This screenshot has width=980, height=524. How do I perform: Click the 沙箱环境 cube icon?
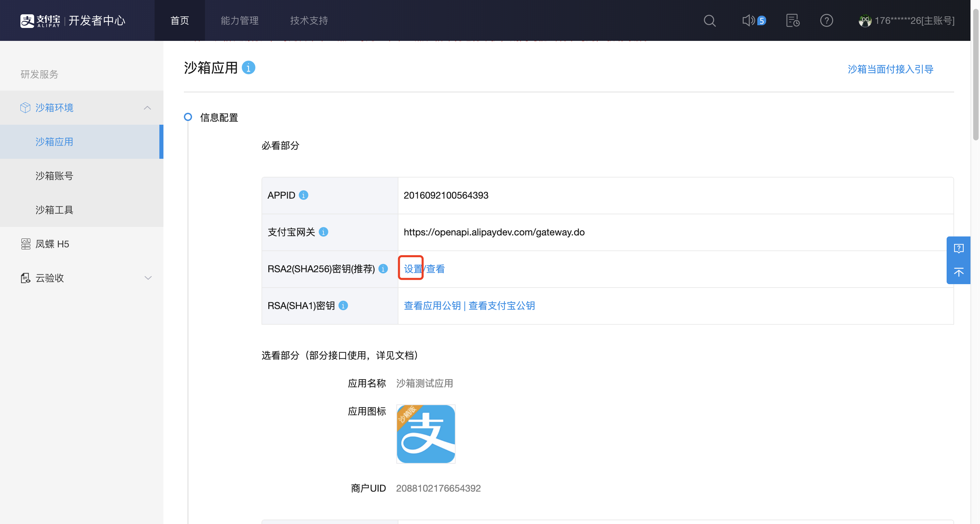pos(25,108)
